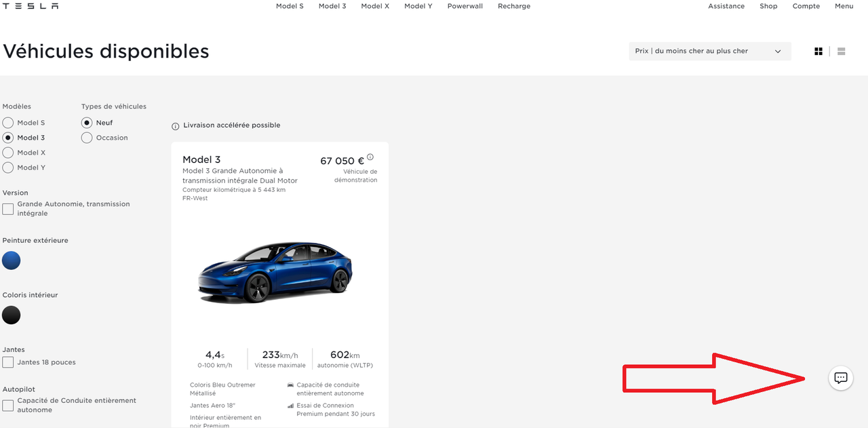Click info icon next to 67 050 € price
868x428 pixels.
click(370, 157)
